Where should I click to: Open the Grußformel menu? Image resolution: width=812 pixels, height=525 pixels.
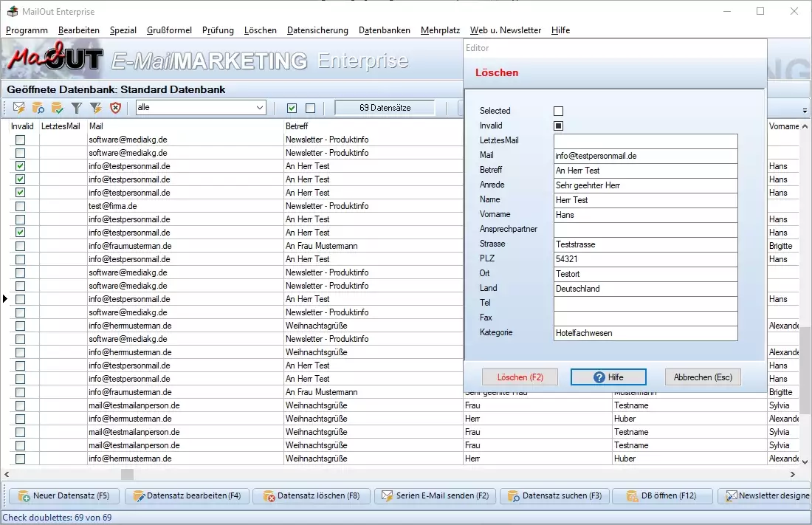[x=169, y=30]
